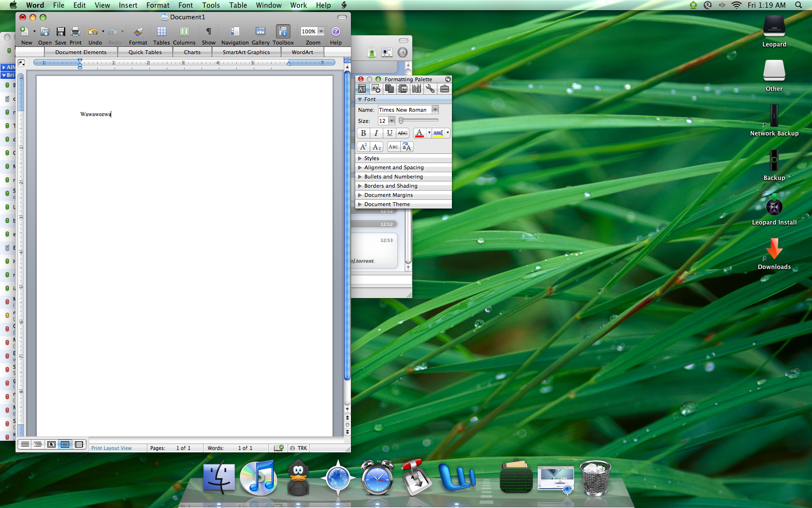Click the red font color swatch
812x508 pixels.
tap(419, 133)
